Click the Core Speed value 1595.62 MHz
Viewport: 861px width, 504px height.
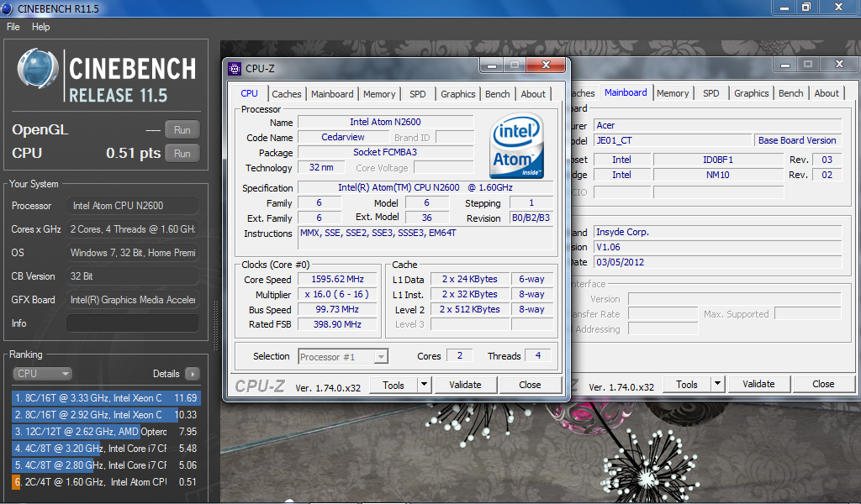337,279
